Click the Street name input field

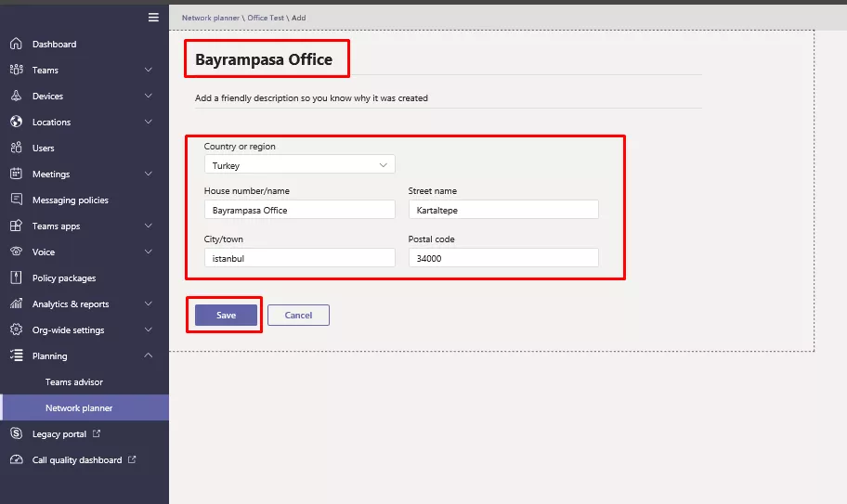(503, 211)
